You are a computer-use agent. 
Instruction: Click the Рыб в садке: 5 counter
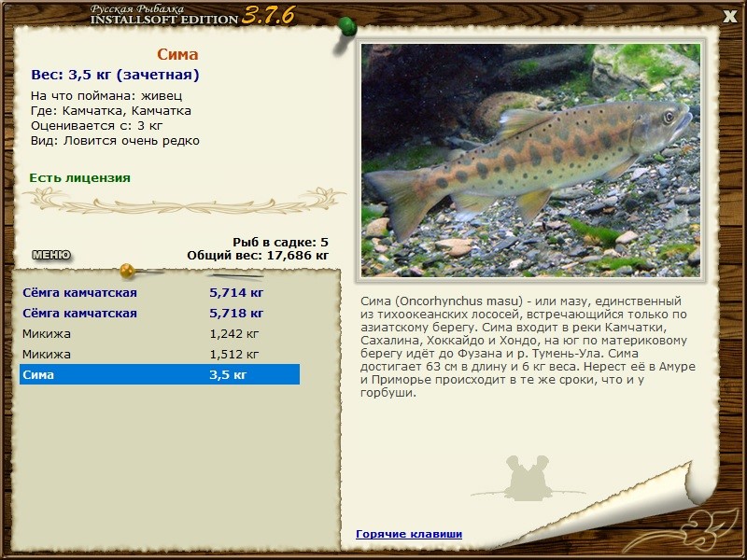(281, 242)
